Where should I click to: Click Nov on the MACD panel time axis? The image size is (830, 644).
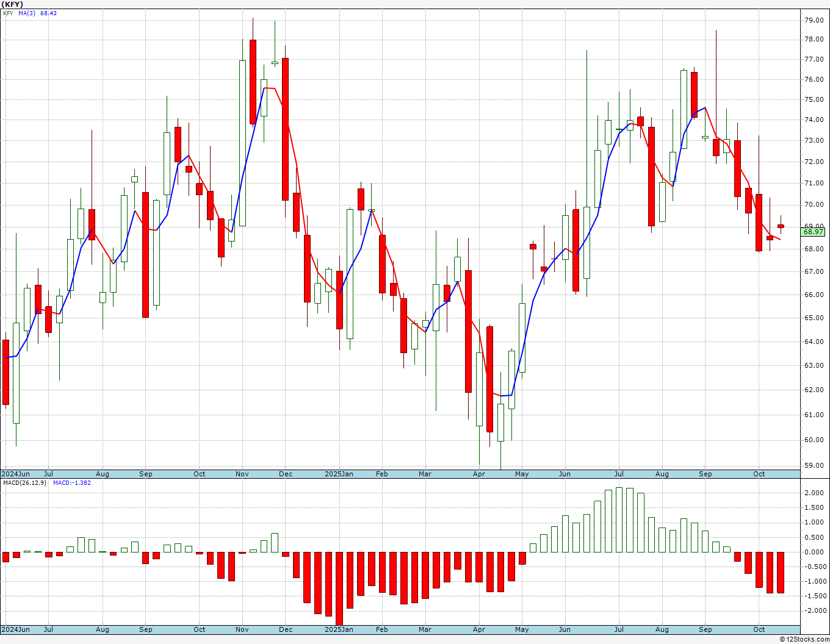point(242,629)
